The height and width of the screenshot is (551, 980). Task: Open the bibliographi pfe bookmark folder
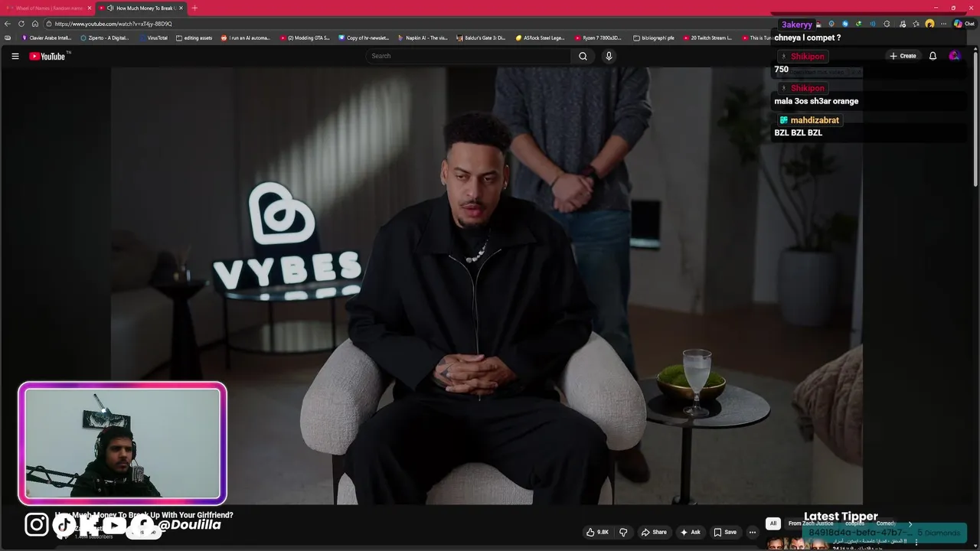pyautogui.click(x=654, y=37)
